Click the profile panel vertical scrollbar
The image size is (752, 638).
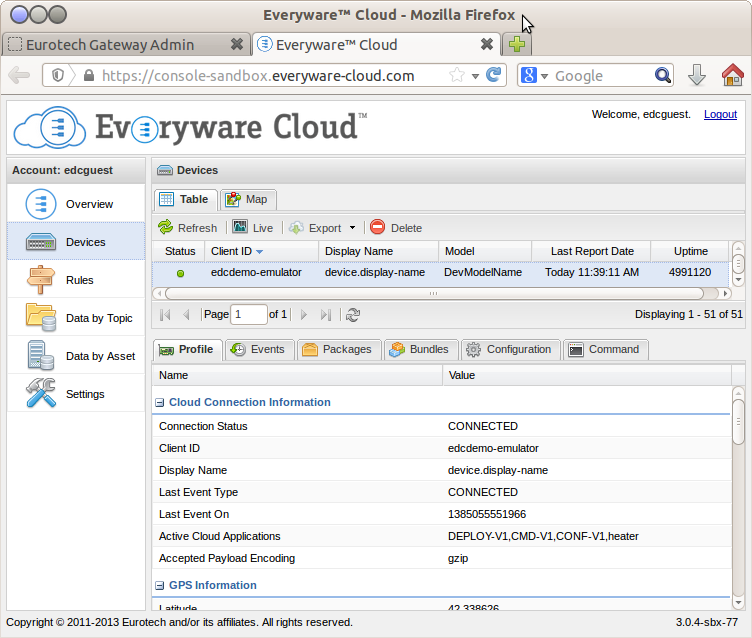(738, 421)
